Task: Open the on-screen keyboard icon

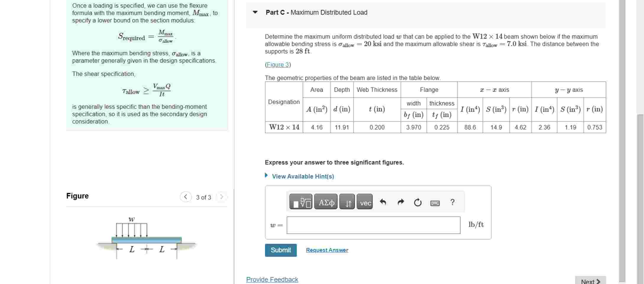Action: point(435,203)
